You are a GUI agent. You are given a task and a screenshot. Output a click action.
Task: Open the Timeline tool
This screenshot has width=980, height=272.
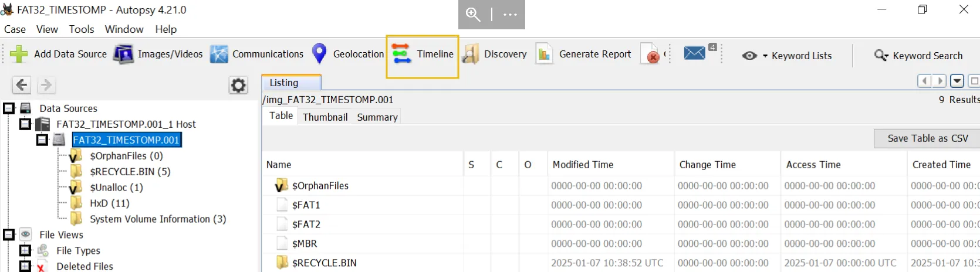(x=423, y=55)
